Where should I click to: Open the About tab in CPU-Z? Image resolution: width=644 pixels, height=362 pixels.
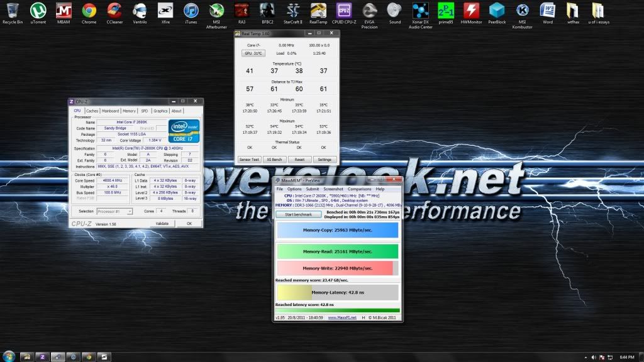click(x=176, y=111)
